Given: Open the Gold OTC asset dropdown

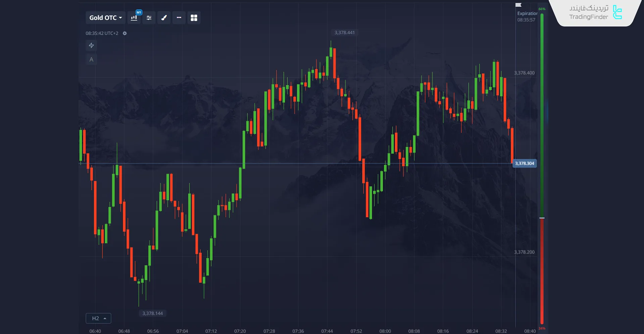Looking at the screenshot, I should pyautogui.click(x=105, y=18).
